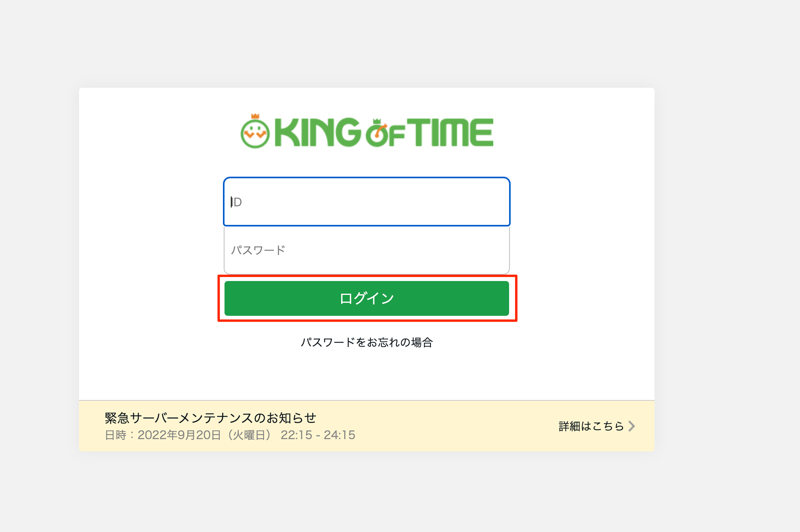This screenshot has width=800, height=532.
Task: Click the orange crown atop the mascot
Action: (255, 116)
